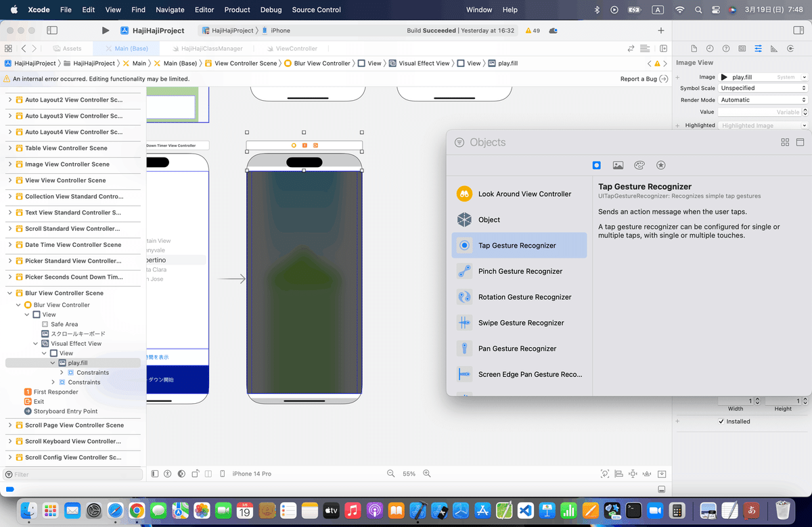Screen dimensions: 812x527
Task: Click Visual Effect View breadcrumb
Action: (419, 64)
